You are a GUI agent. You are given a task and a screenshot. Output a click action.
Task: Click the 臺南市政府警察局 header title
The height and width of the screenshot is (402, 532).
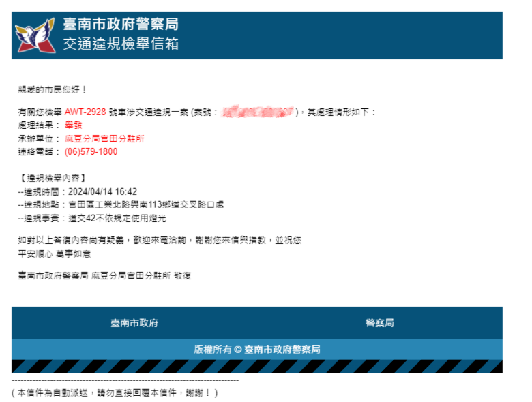click(x=121, y=25)
